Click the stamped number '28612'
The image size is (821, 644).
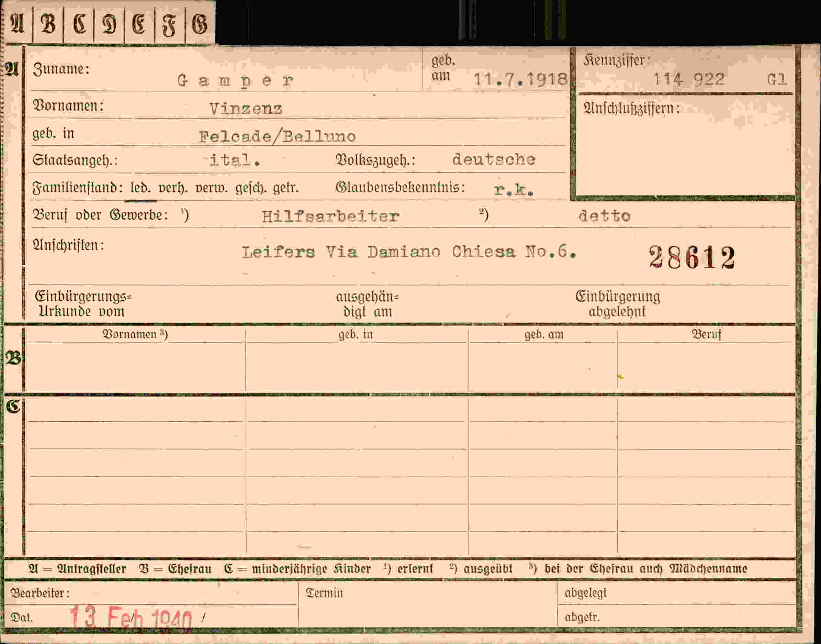(x=692, y=257)
